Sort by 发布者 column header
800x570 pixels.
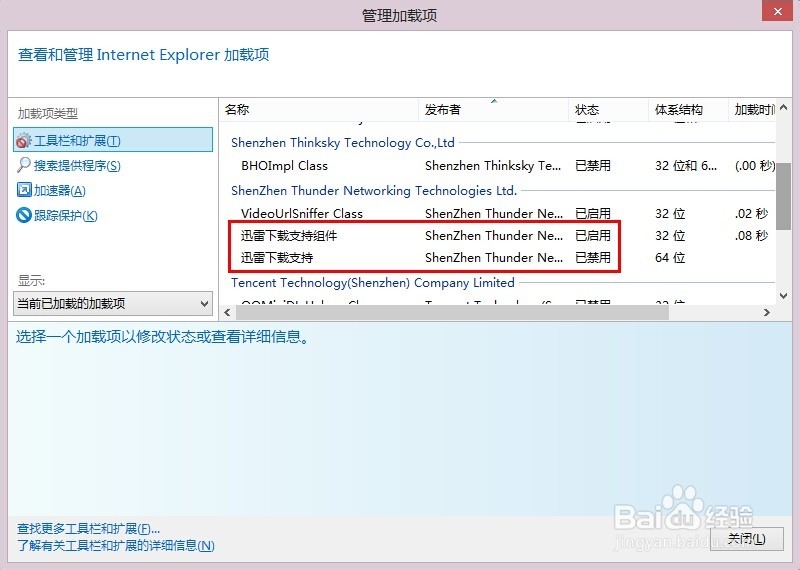(x=493, y=109)
